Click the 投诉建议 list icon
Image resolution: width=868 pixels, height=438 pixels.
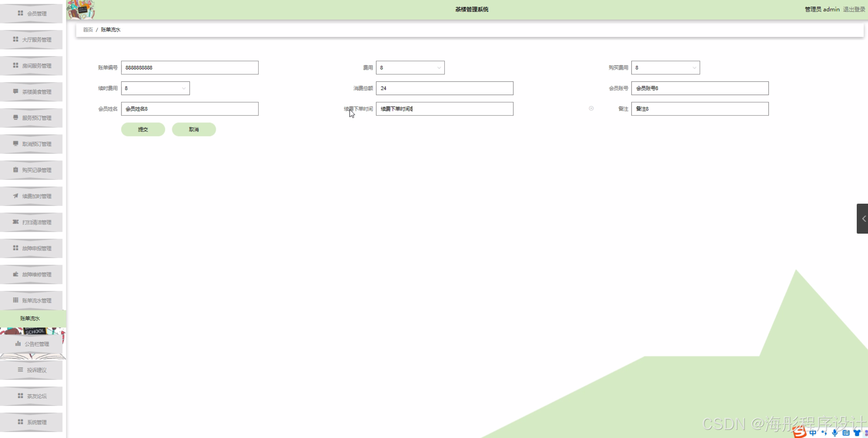(20, 370)
